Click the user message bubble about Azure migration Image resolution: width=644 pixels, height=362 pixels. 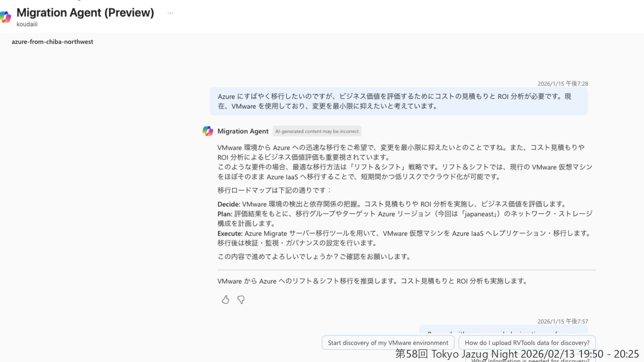point(398,101)
